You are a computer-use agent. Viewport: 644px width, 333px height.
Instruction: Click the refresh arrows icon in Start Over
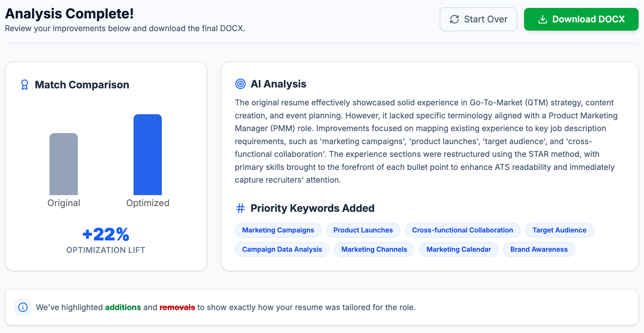[x=454, y=19]
